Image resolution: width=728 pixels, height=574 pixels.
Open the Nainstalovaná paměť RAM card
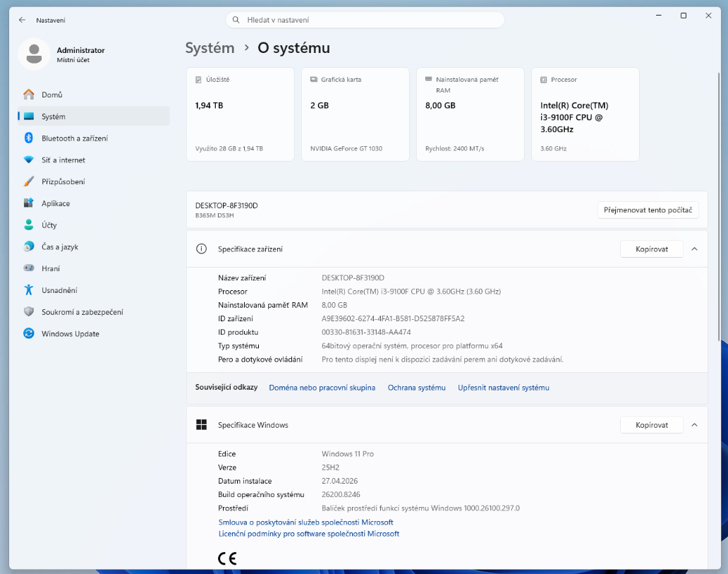(x=471, y=114)
